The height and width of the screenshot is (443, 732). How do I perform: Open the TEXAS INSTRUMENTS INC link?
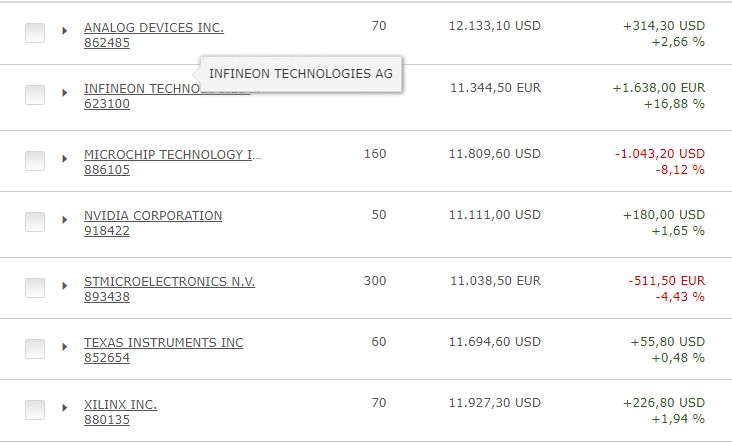coord(163,342)
